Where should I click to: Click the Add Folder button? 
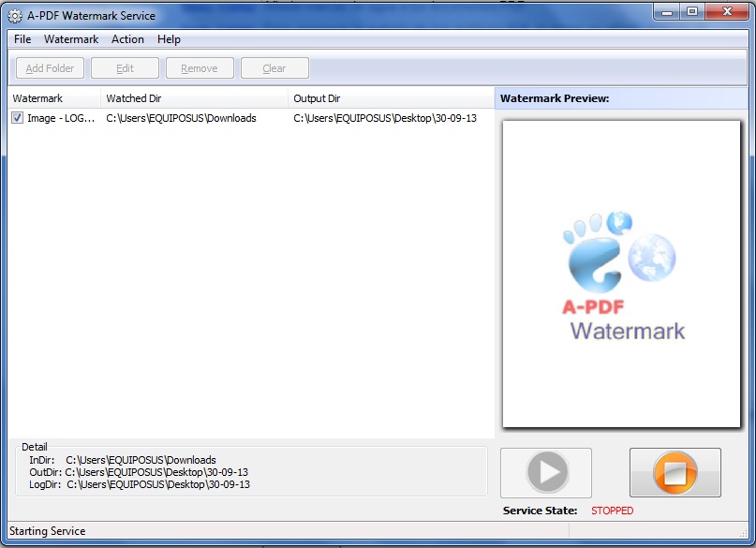(x=51, y=68)
